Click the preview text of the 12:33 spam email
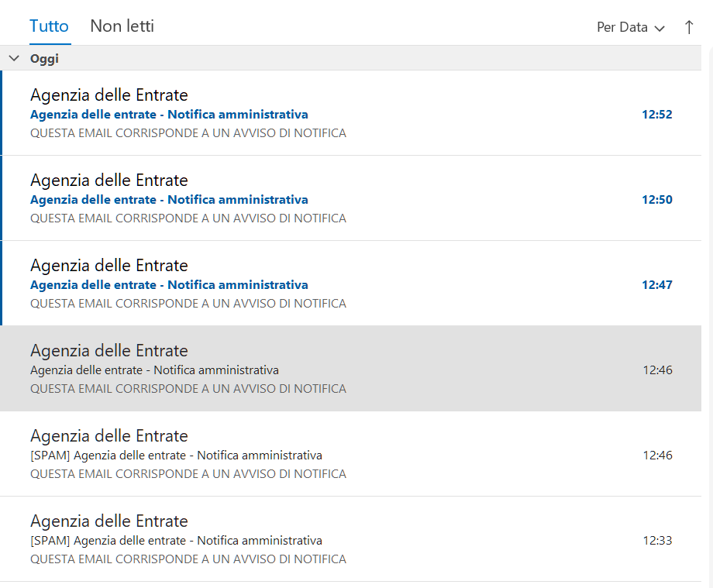Screen dimensions: 713x588 pos(188,559)
